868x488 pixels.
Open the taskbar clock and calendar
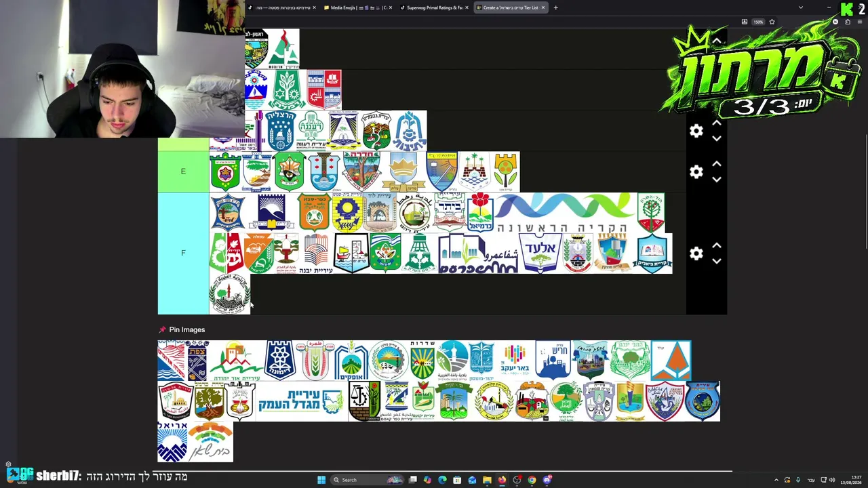tap(851, 480)
